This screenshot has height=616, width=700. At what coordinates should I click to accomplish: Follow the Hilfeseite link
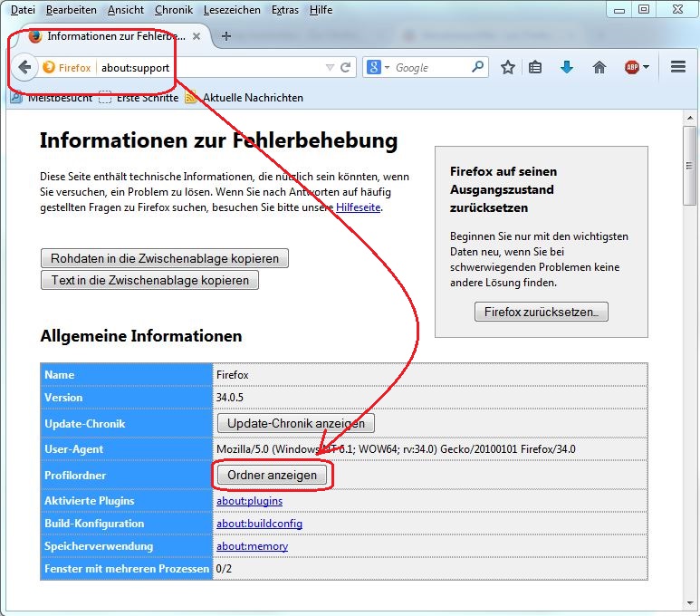click(358, 207)
